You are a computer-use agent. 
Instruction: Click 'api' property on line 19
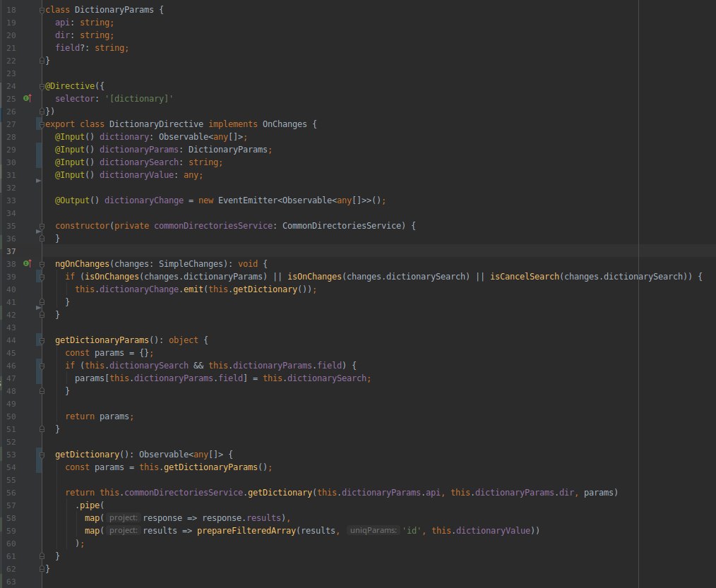(63, 23)
